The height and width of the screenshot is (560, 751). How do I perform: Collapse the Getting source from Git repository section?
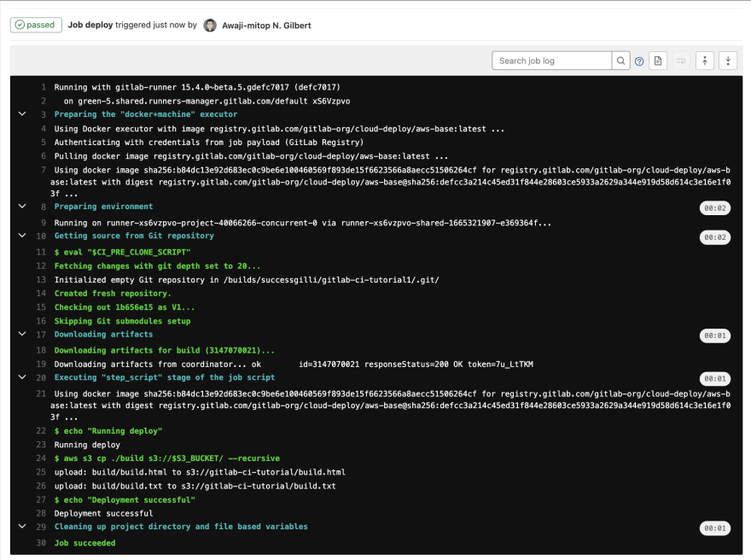(x=22, y=236)
